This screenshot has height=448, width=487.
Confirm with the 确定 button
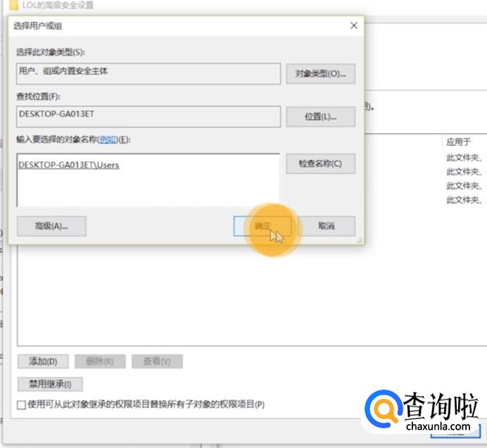[262, 226]
